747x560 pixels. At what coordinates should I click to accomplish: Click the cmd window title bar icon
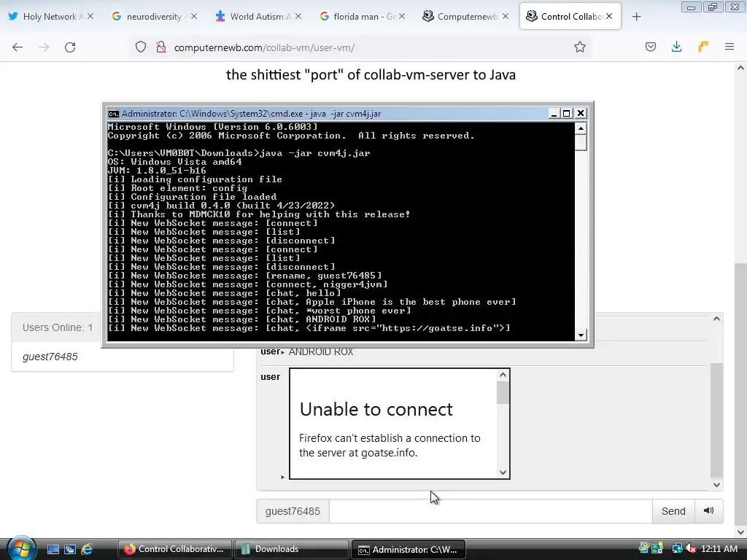113,113
